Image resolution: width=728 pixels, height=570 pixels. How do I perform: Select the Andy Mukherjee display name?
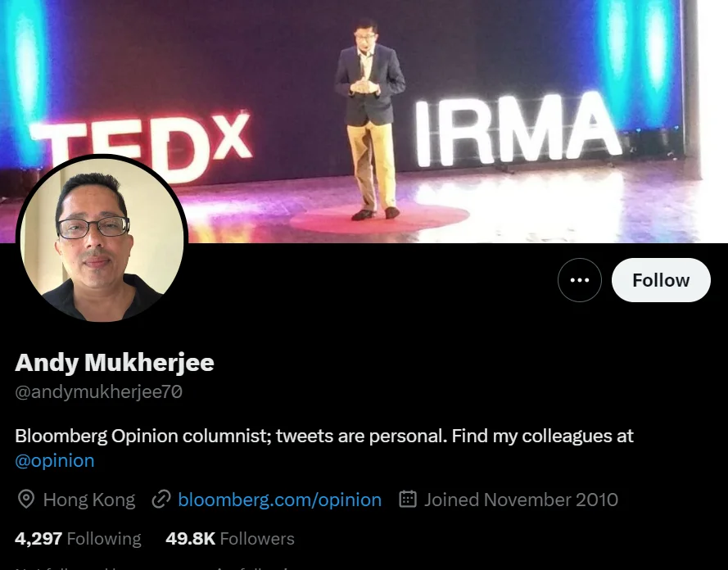pos(115,363)
